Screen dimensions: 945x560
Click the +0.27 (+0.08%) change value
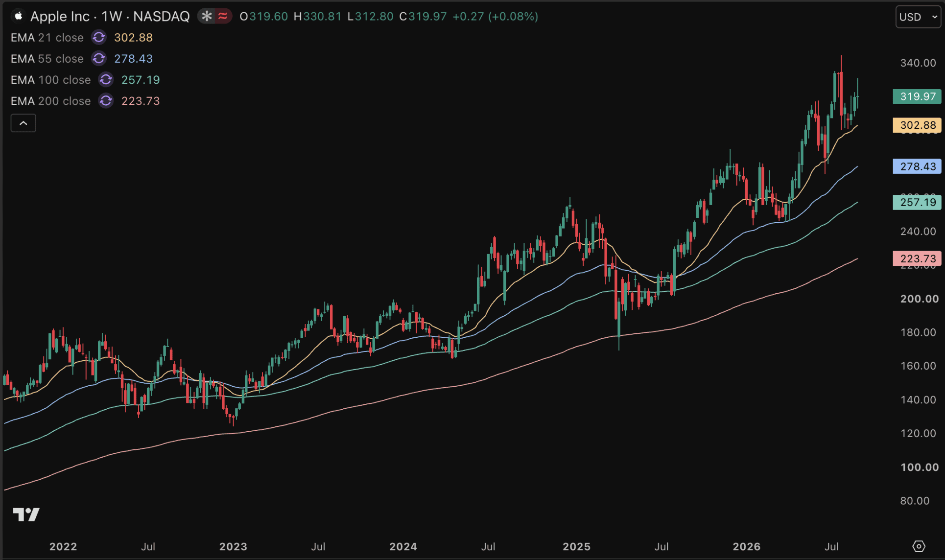[x=495, y=16]
